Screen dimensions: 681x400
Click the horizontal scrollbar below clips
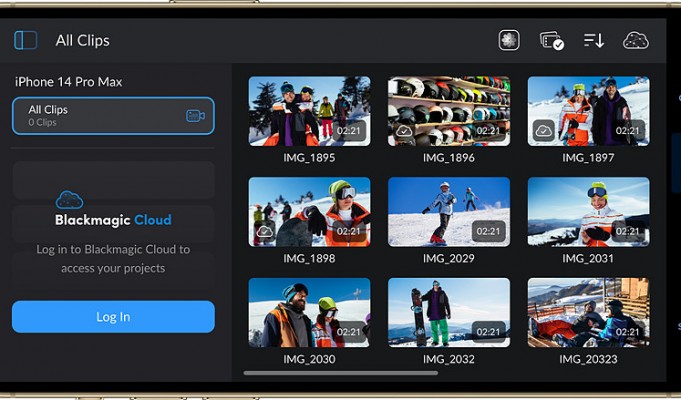(341, 373)
